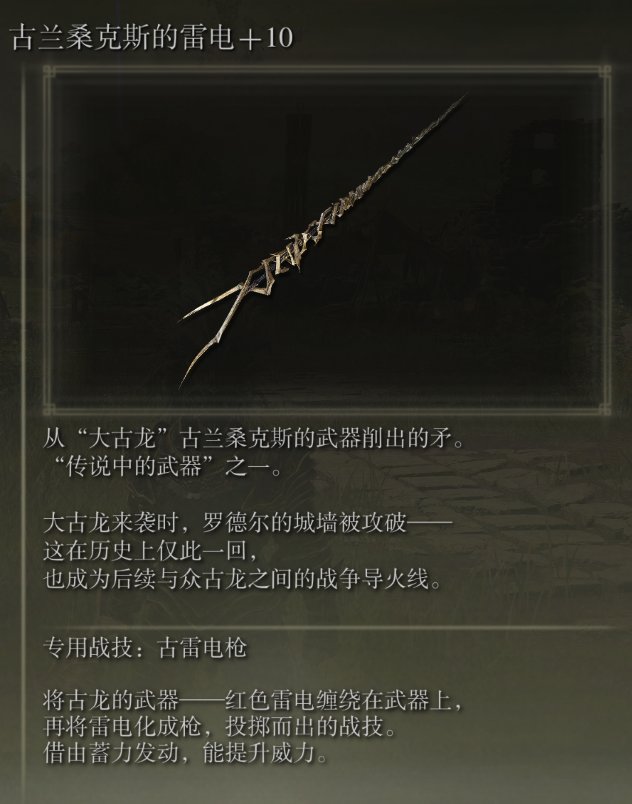Image resolution: width=632 pixels, height=804 pixels.
Task: Click the top-left ornate frame corner
Action: coord(50,71)
